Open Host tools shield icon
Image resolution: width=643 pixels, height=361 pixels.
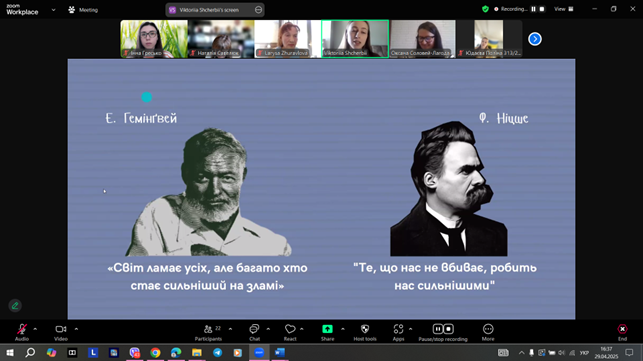click(x=365, y=332)
